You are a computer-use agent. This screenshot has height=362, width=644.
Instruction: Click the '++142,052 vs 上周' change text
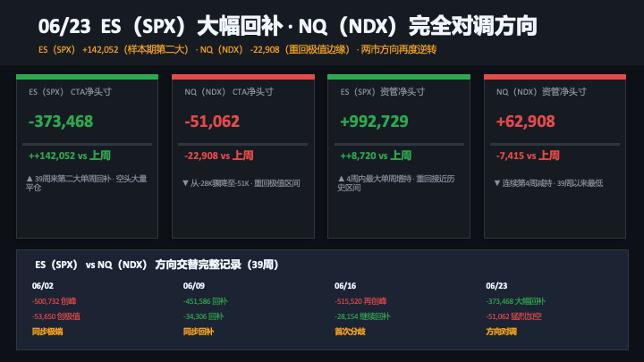coord(70,156)
